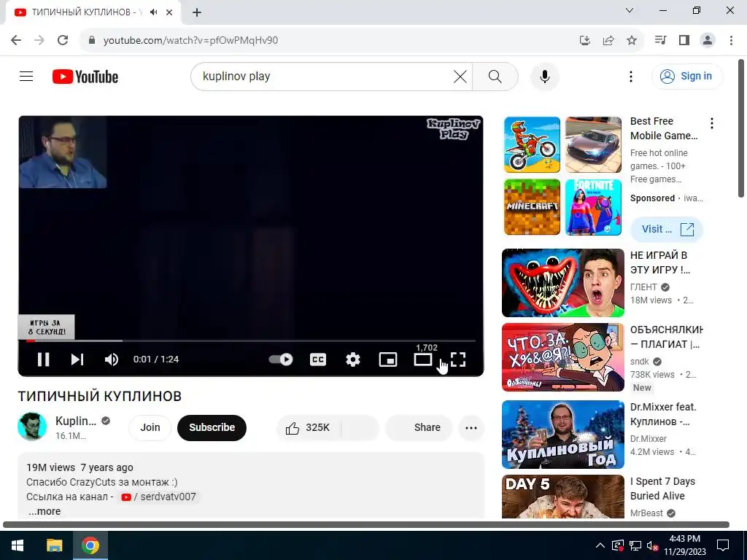Open the bike game ad thumbnail
The width and height of the screenshot is (747, 560).
point(532,145)
